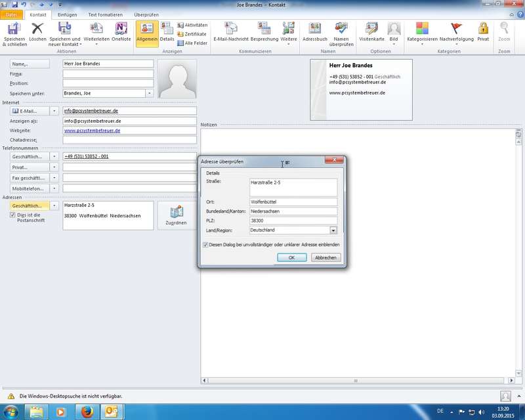This screenshot has height=420, width=525.
Task: Click Abbrechen in the address dialog
Action: (325, 258)
